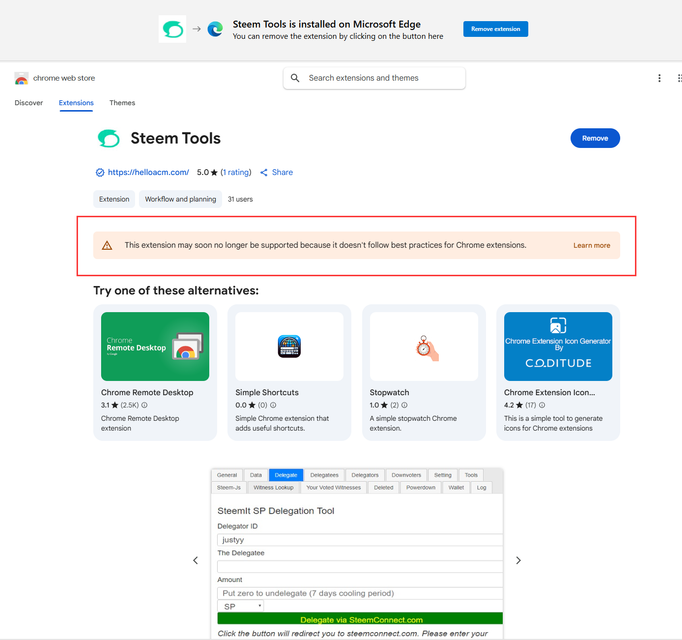Screen dimensions: 682x640
Task: Click the Chrome Web Store logo
Action: 21,78
